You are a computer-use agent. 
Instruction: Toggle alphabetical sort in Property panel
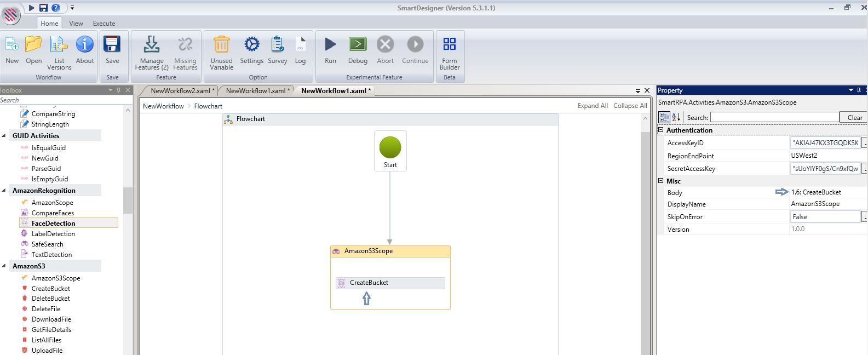coord(676,117)
